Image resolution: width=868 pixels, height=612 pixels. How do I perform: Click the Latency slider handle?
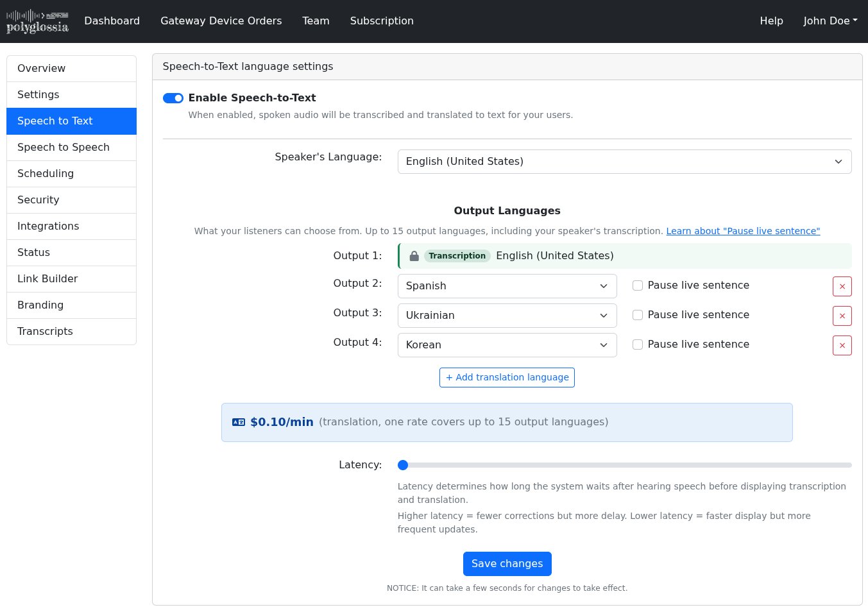coord(403,465)
